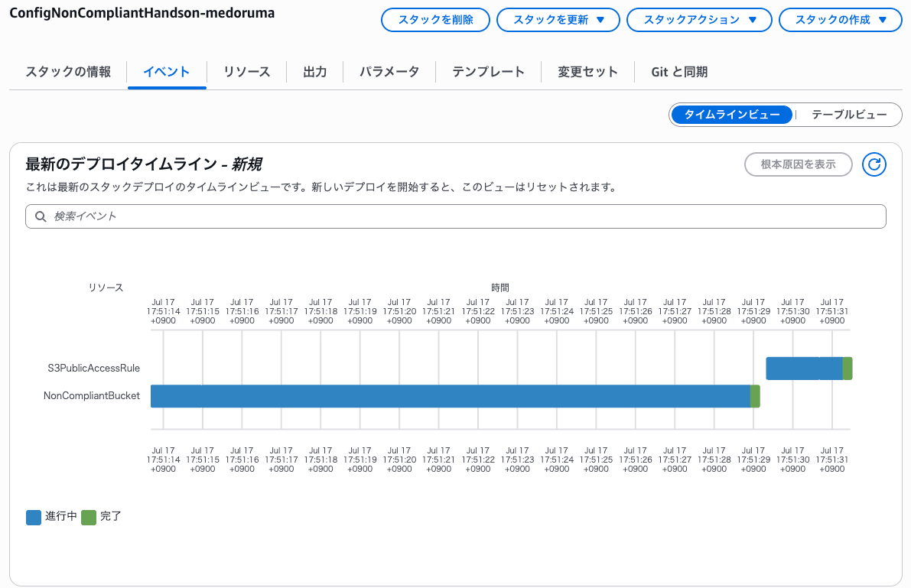The image size is (911, 588).
Task: Open the 変更セット tab
Action: (587, 72)
